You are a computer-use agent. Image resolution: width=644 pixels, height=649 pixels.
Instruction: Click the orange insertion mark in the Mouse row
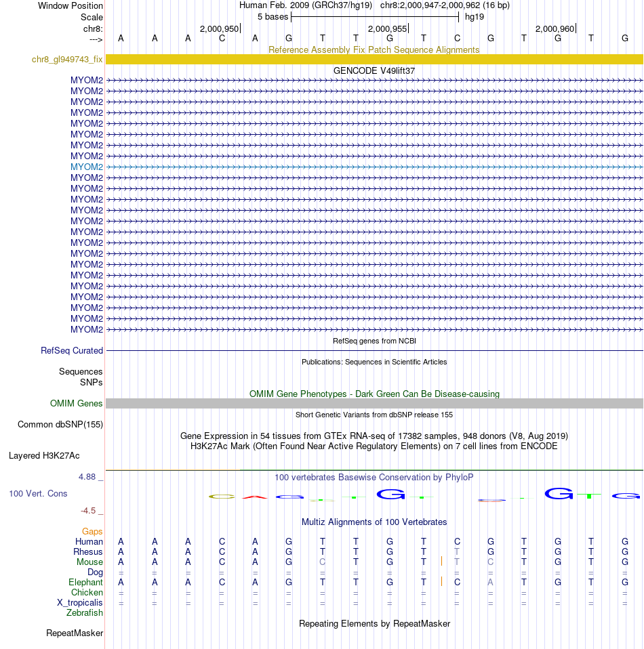[x=441, y=561]
